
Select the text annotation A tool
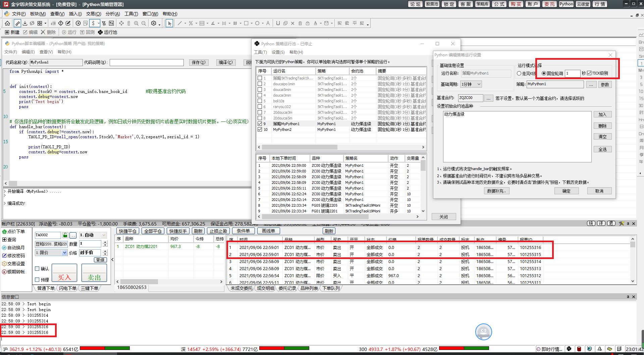268,23
